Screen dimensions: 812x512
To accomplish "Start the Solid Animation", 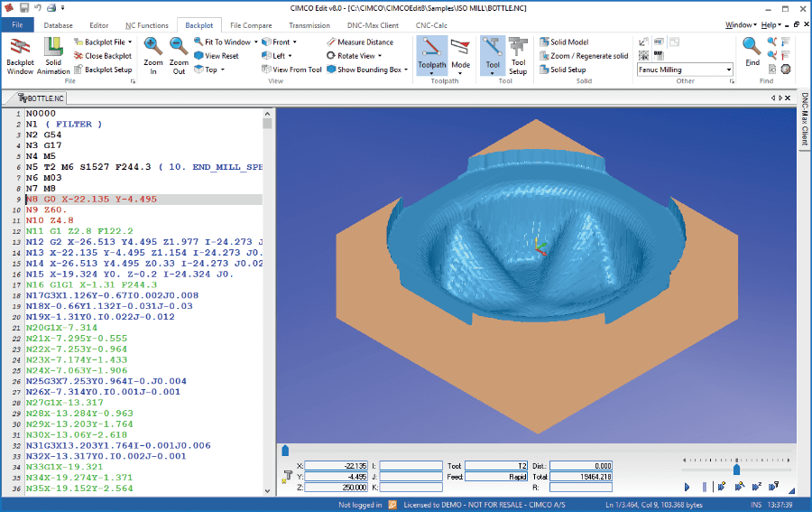I will tap(53, 54).
